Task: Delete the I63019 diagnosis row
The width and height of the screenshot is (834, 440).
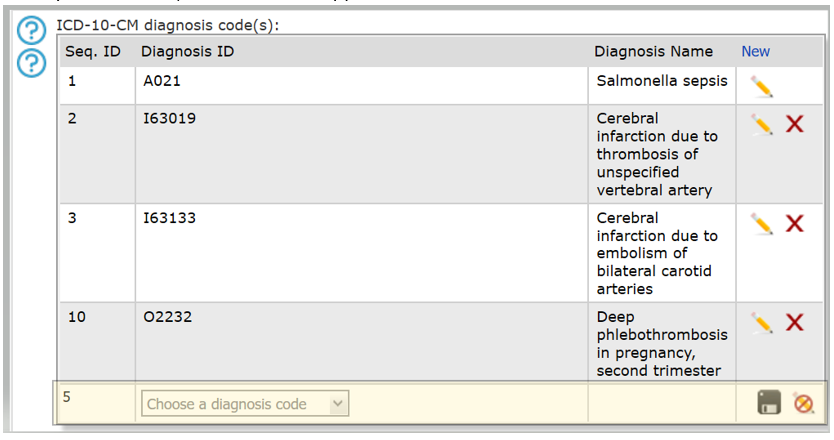Action: click(795, 124)
